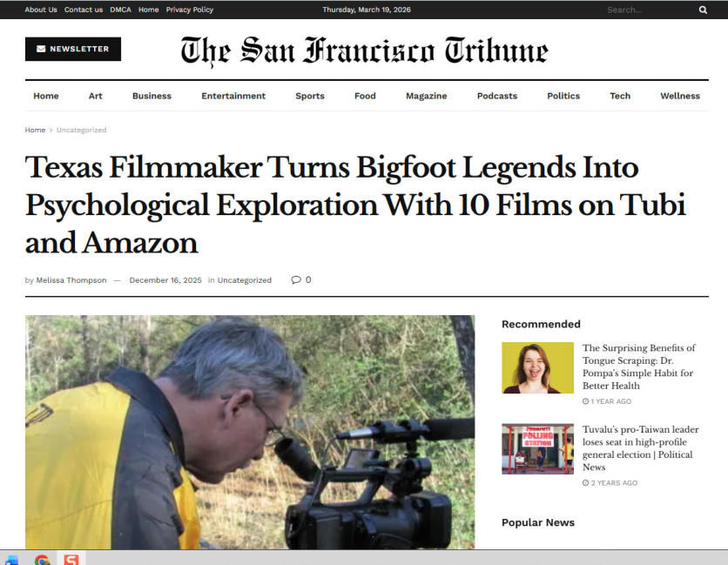
Task: Go to the Entertainment section
Action: point(233,96)
